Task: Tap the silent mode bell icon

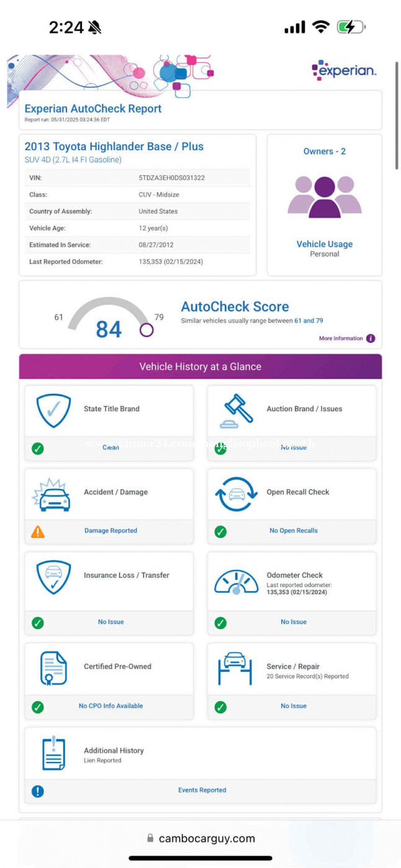Action: pos(95,27)
